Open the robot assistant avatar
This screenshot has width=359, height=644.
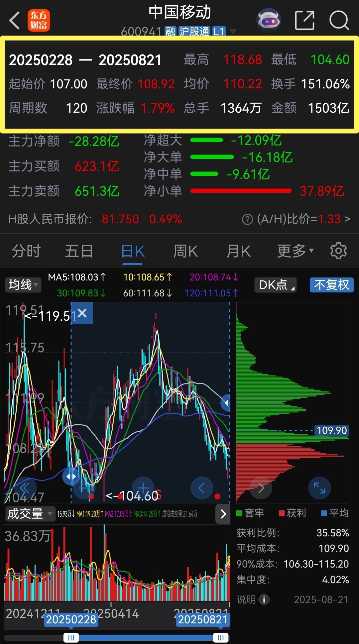269,20
